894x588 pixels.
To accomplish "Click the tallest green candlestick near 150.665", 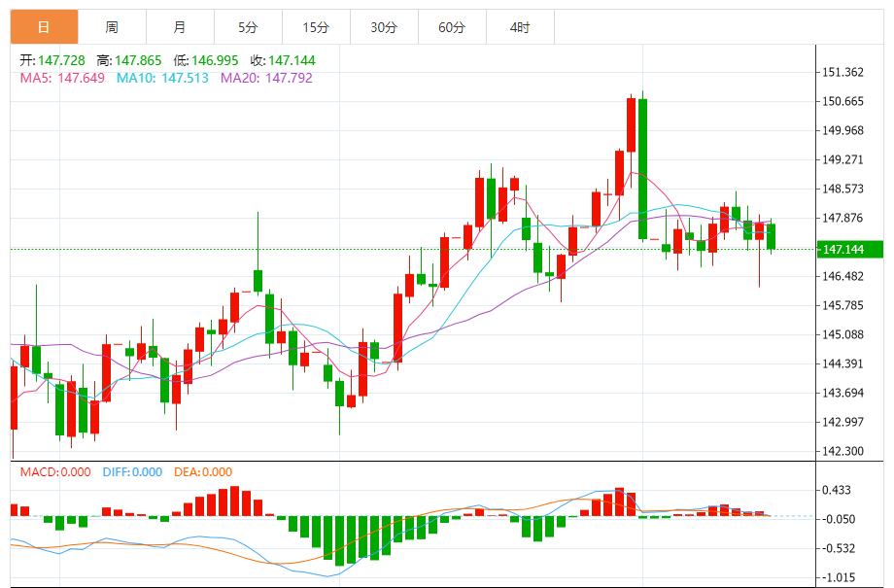I will pyautogui.click(x=643, y=168).
